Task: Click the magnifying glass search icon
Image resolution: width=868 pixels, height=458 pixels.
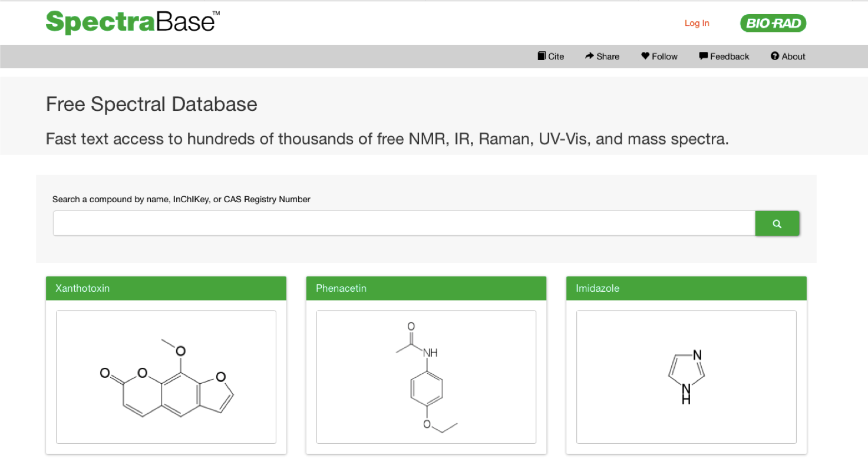Action: (777, 223)
